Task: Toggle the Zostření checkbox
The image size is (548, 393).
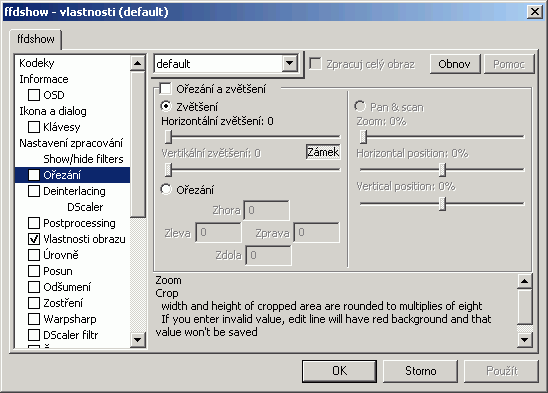Action: pos(34,303)
